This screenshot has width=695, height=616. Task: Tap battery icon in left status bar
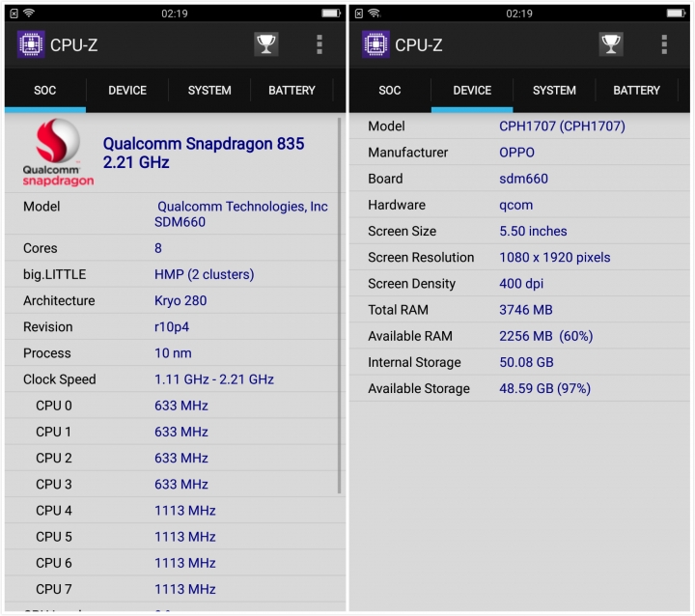pyautogui.click(x=331, y=14)
